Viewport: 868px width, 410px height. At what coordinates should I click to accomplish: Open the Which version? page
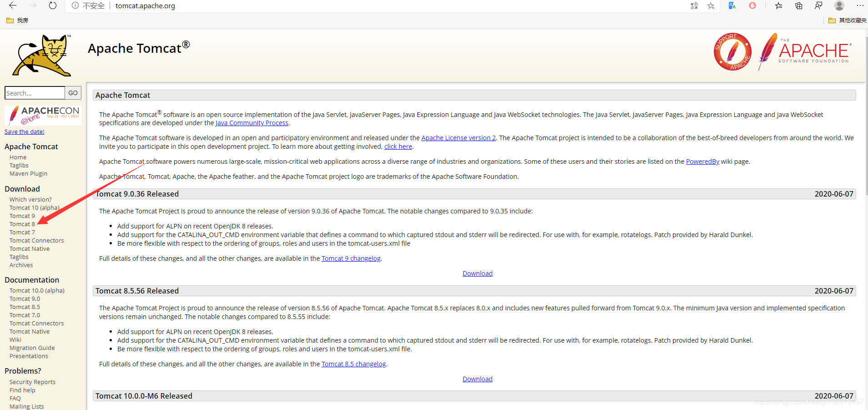coord(30,200)
